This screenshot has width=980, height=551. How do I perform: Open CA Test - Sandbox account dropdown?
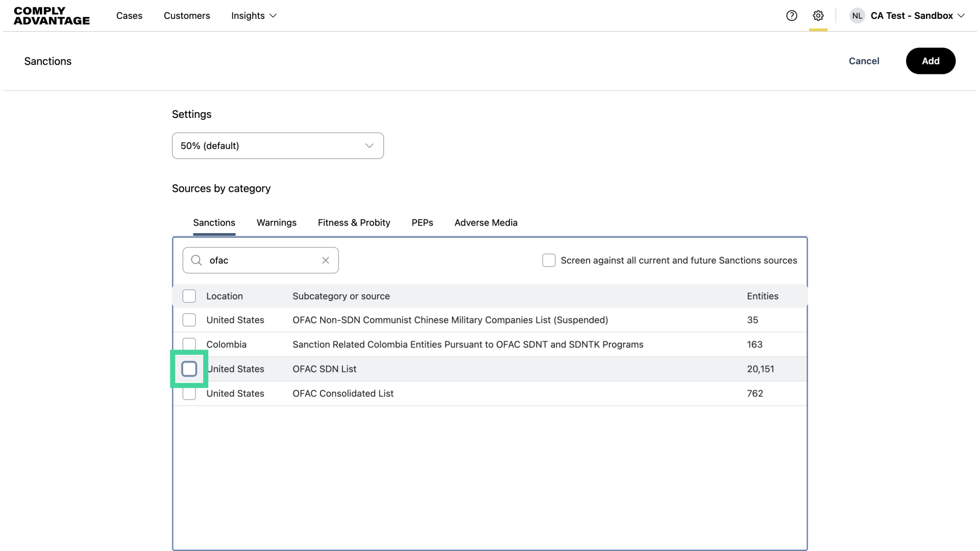tap(917, 16)
